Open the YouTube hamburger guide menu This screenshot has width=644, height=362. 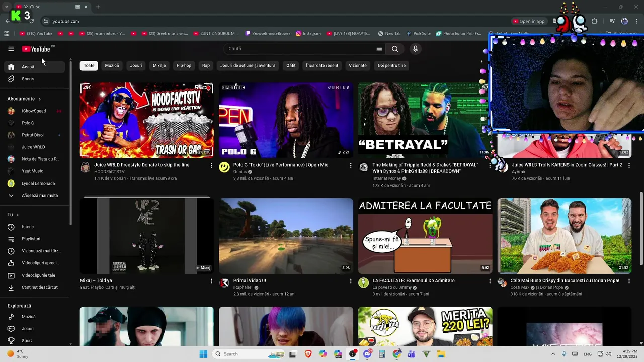11,49
